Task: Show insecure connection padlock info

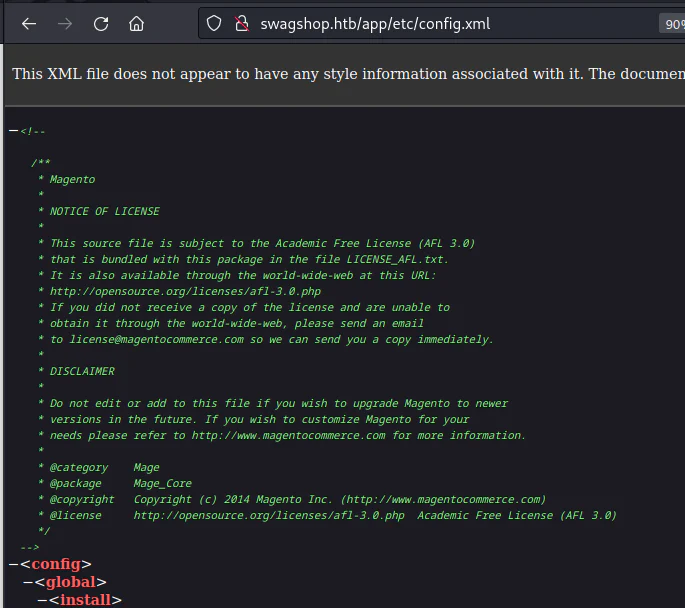Action: click(x=242, y=24)
